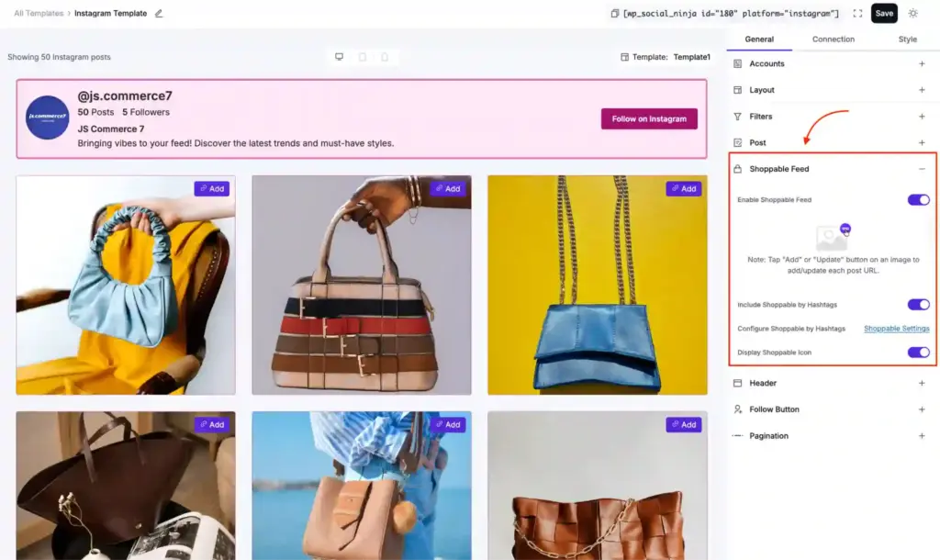940x560 pixels.
Task: Click the settings gear beside Save
Action: pos(912,13)
